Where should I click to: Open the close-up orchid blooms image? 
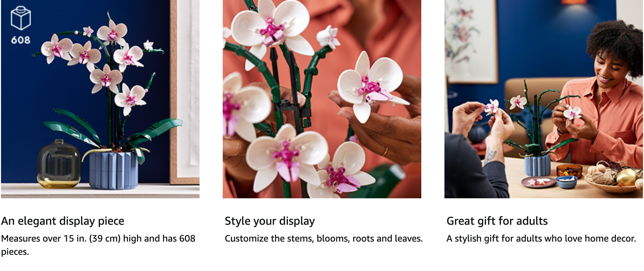pos(322,99)
